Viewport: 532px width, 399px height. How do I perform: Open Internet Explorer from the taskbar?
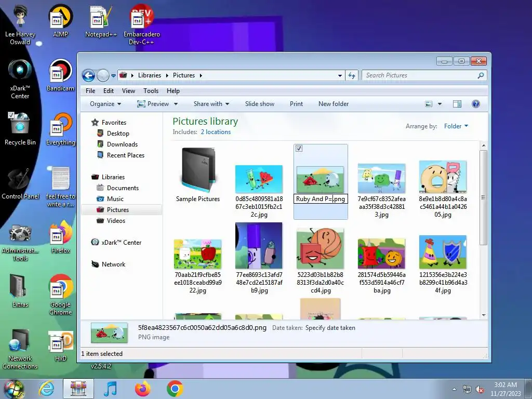coord(46,389)
